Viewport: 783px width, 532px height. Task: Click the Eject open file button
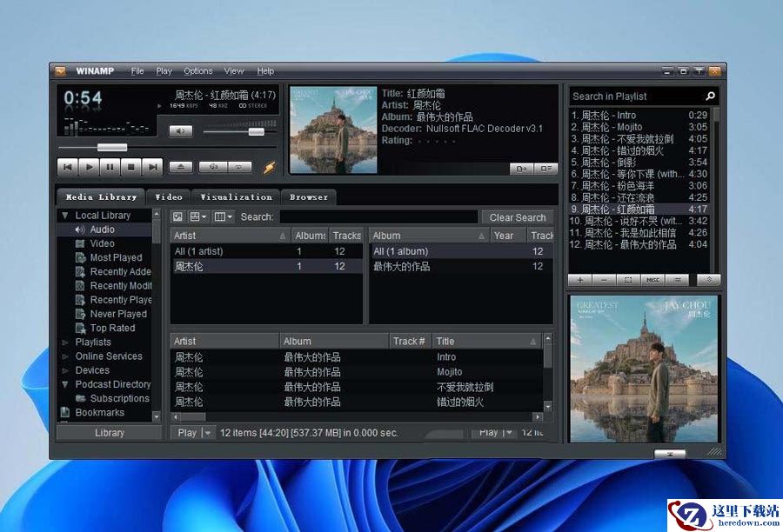click(x=181, y=166)
